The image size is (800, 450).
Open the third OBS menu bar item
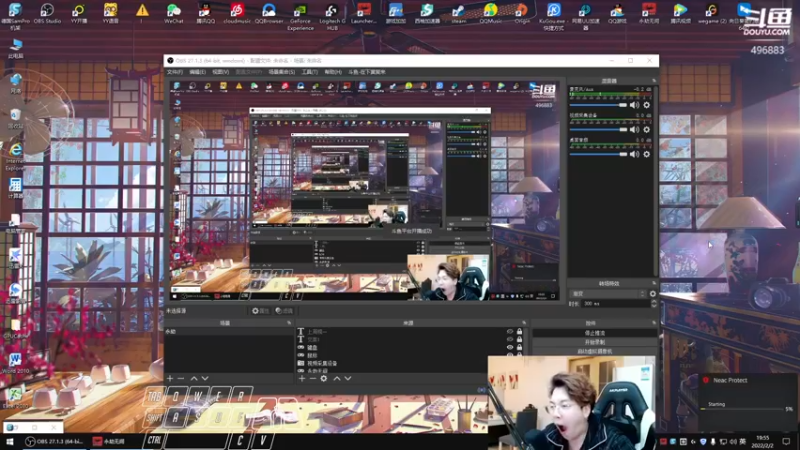(x=220, y=72)
